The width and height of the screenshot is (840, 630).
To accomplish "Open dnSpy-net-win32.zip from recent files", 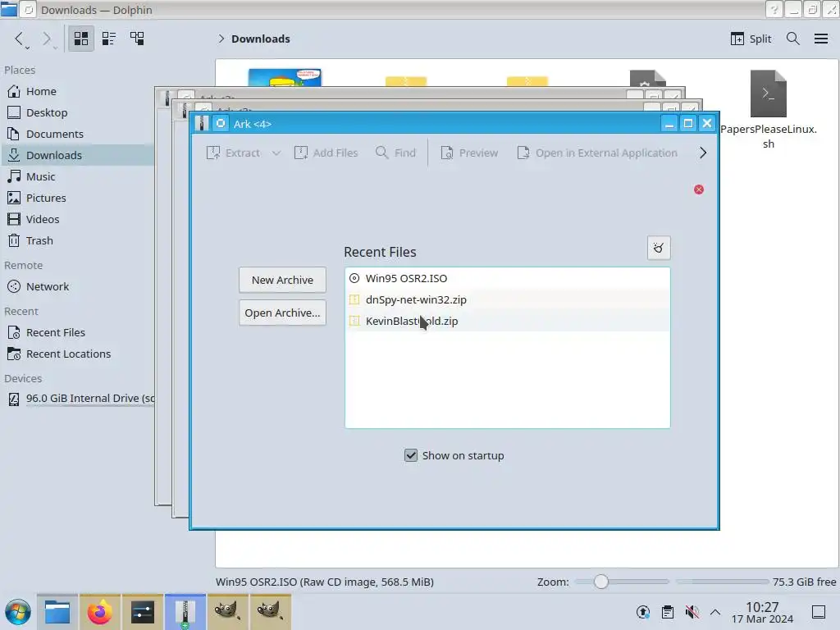I will coord(507,300).
